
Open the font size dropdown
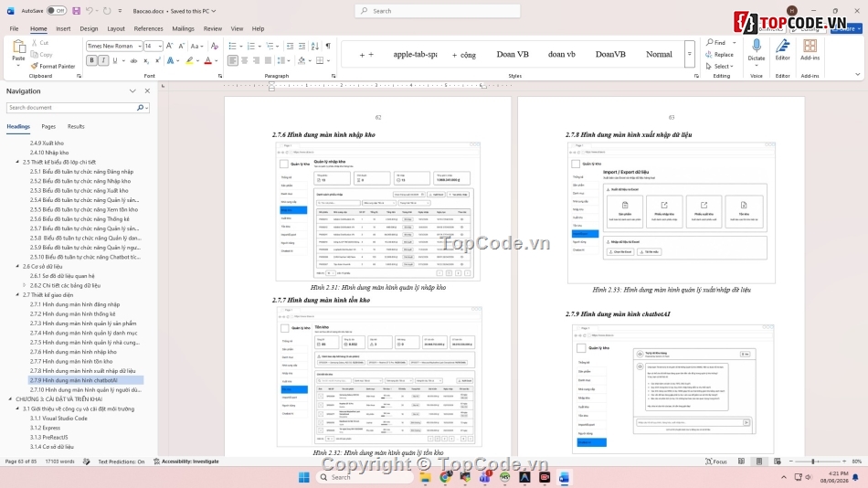tap(160, 46)
